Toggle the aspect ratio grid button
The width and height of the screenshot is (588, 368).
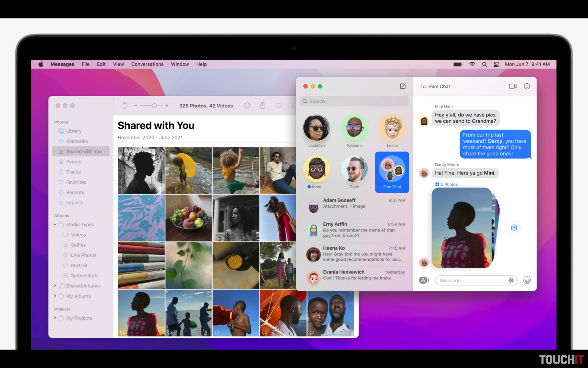[x=124, y=106]
